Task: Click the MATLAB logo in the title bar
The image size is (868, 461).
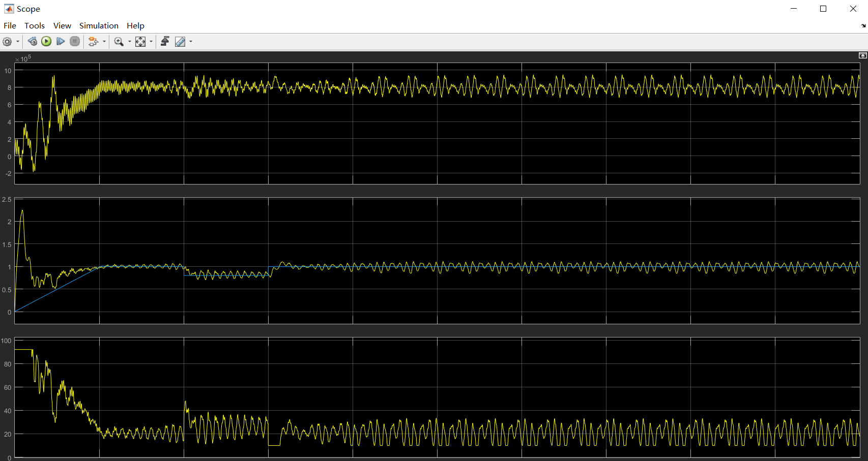Action: (9, 9)
